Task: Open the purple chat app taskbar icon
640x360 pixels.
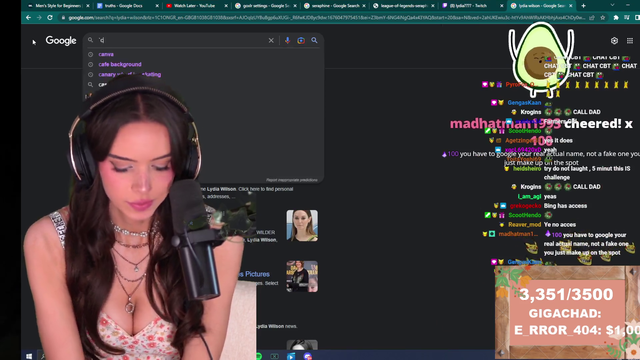Action: coord(308,356)
